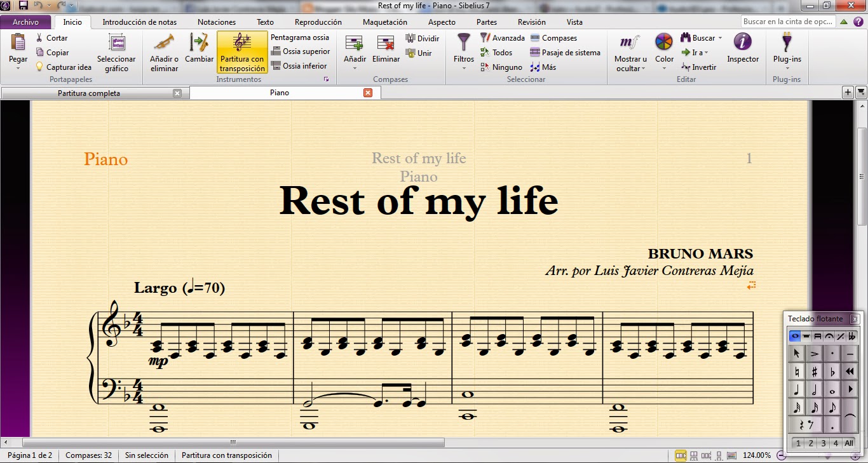Switch to Reproducción ribbon tab
This screenshot has height=463, width=868.
(318, 22)
